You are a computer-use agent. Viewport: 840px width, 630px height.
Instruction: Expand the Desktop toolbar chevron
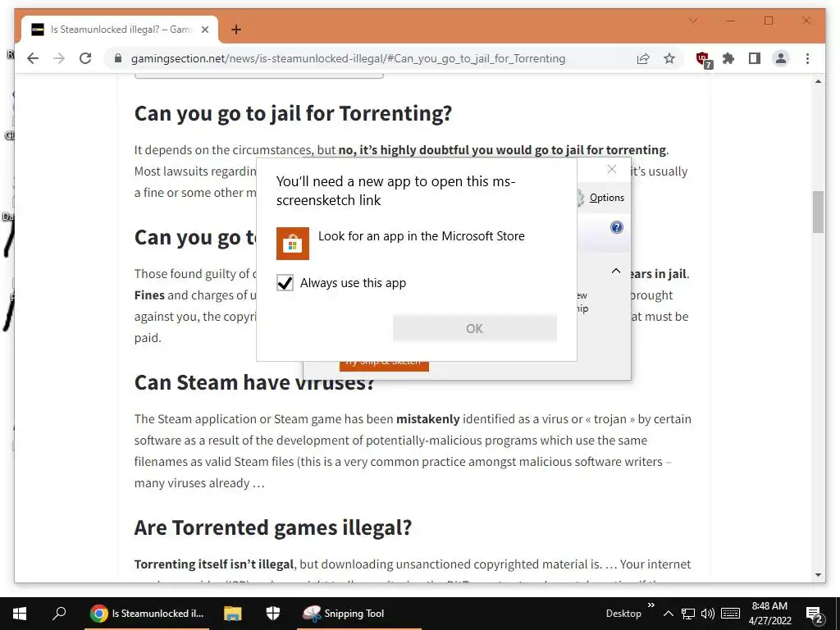click(651, 605)
